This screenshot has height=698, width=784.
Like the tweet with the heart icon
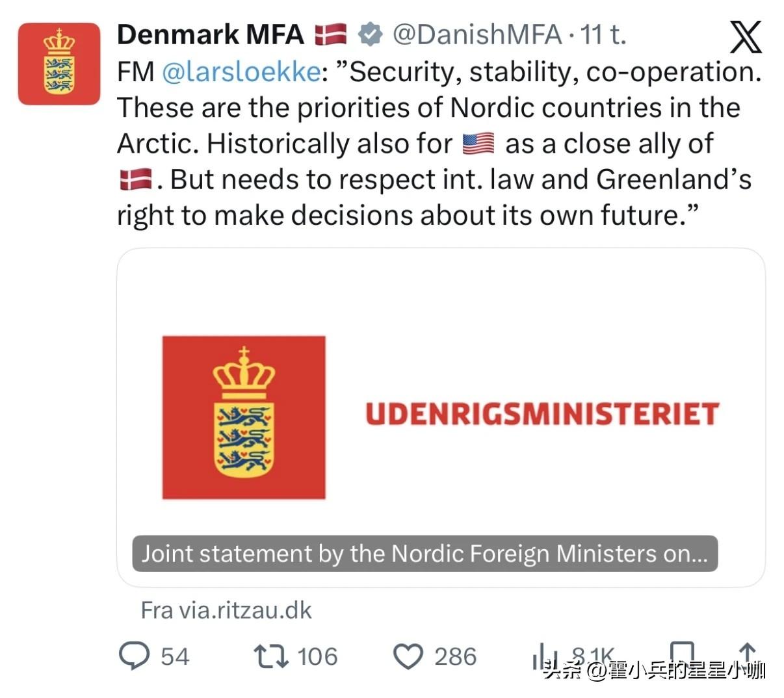click(409, 656)
